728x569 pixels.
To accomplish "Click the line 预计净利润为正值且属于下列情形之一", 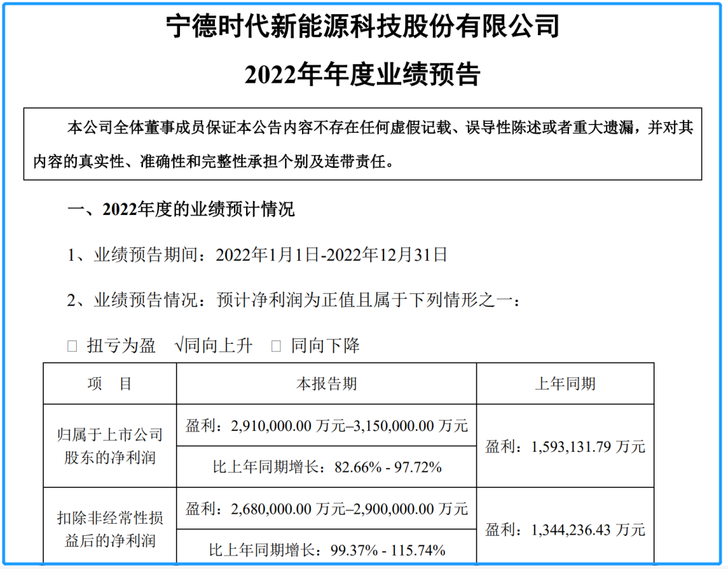I will [293, 300].
